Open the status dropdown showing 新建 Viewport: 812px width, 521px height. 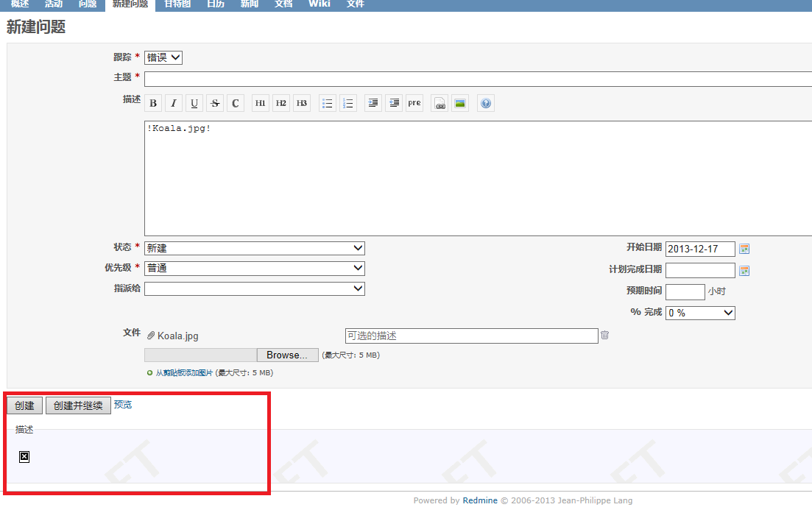(254, 249)
